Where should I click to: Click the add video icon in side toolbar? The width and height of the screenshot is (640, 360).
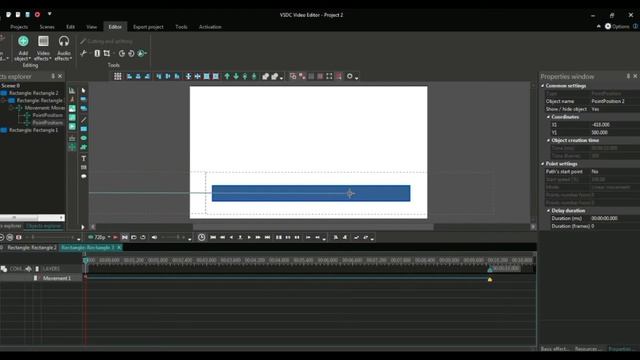pos(72,127)
